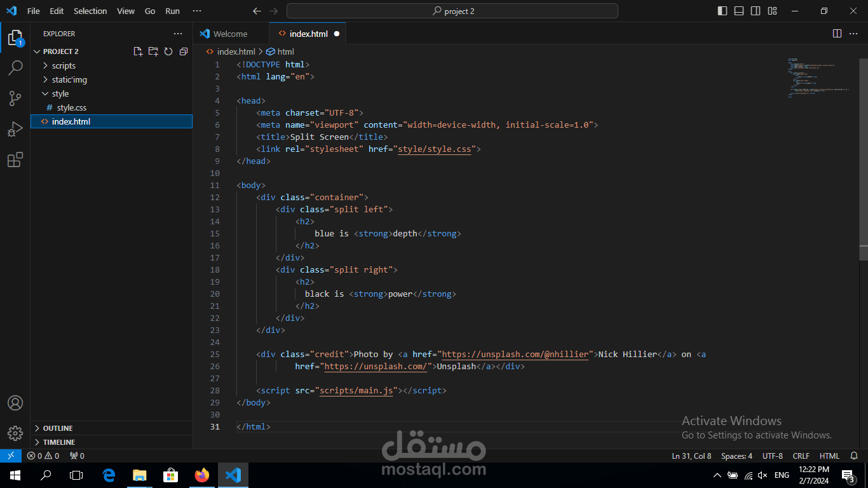Click the project 2 command center search box

[x=452, y=11]
